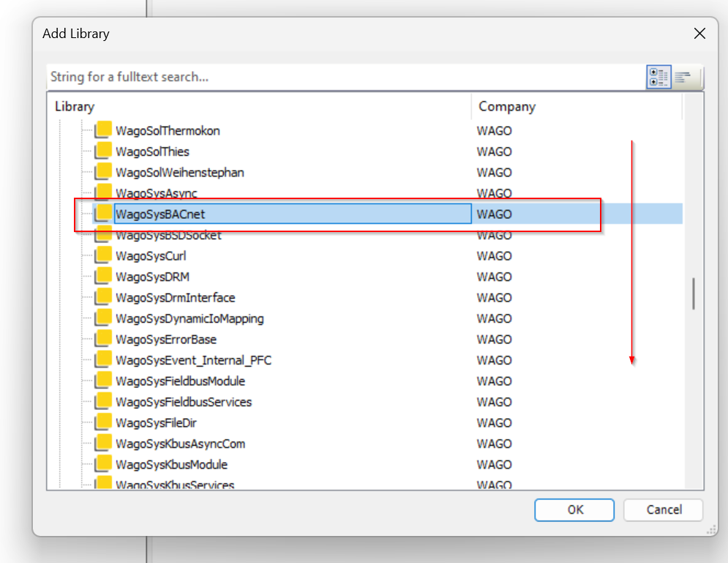Select the WagoSysFieldbusModule library

(180, 381)
